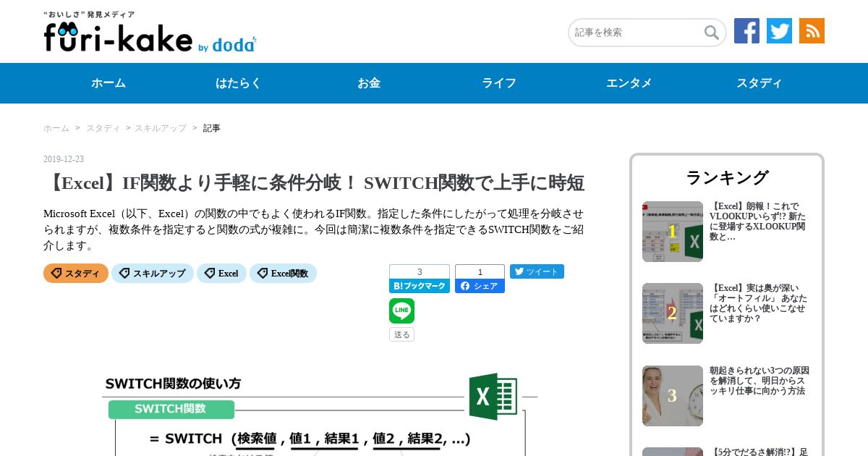This screenshot has height=456, width=868.
Task: Go to スキルアップ breadcrumb link
Action: coord(161,128)
